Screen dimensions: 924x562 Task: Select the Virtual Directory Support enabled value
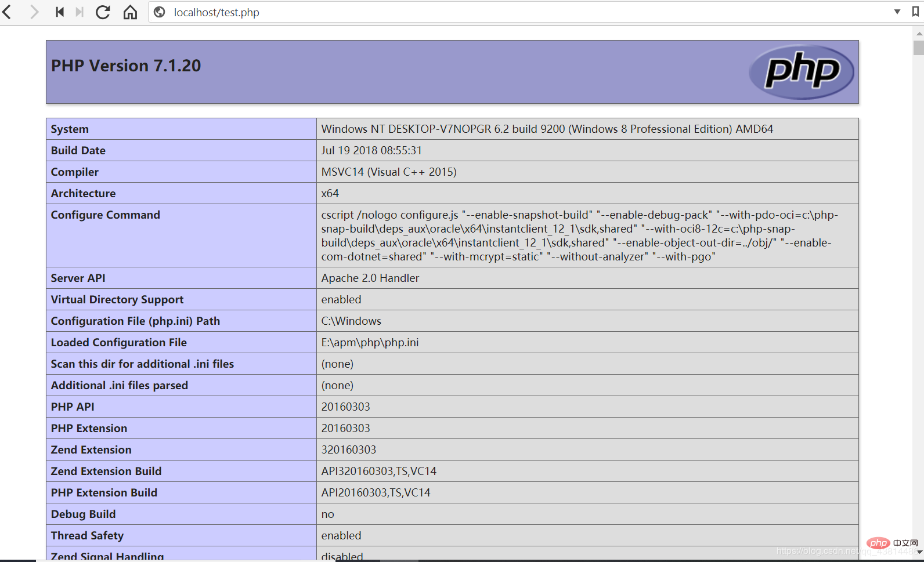341,299
